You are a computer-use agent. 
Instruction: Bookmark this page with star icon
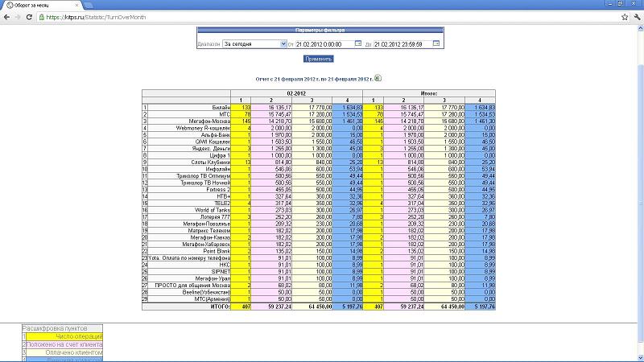click(625, 17)
